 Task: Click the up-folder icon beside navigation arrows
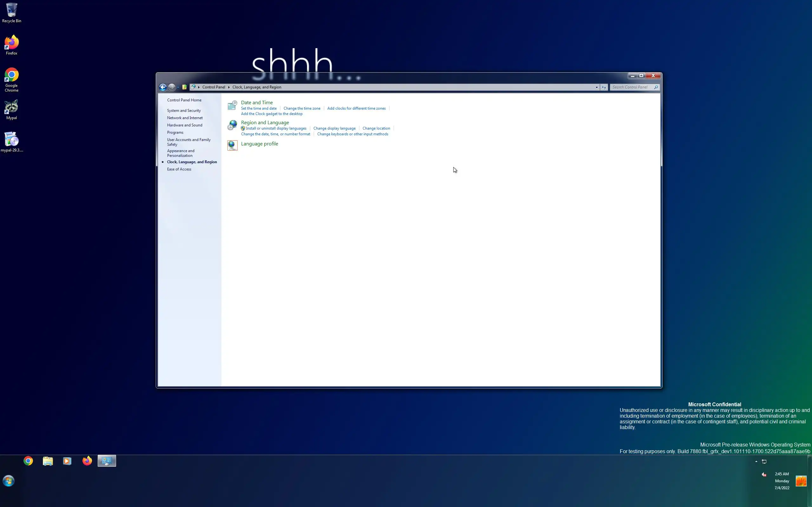click(x=184, y=87)
